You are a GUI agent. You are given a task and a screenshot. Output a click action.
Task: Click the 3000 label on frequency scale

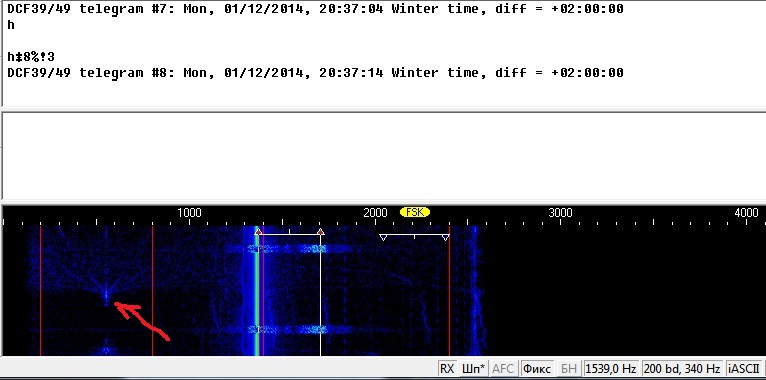(560, 213)
